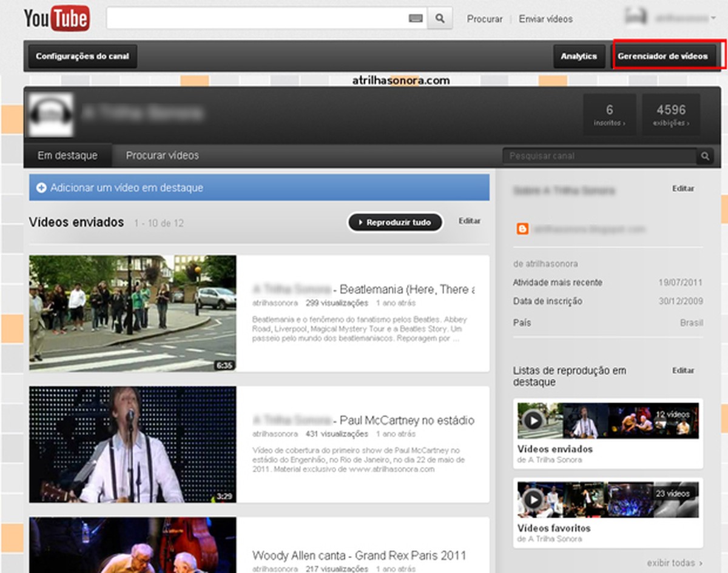Click the de atrilhasonora text in sidebar

click(545, 264)
